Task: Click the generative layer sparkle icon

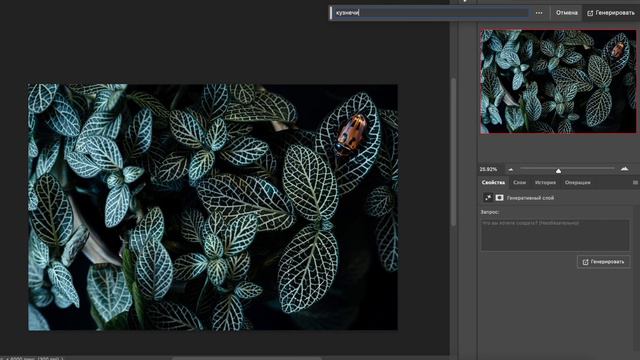Action: pos(488,198)
